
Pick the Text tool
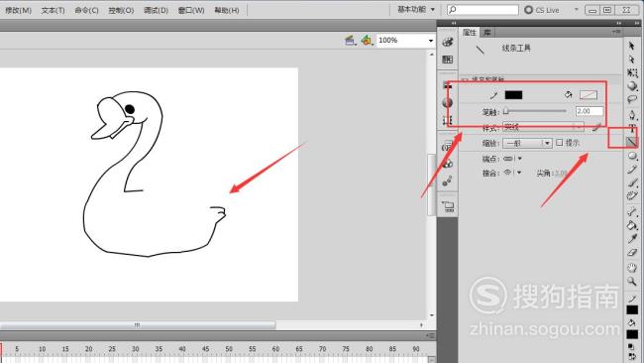[632, 128]
